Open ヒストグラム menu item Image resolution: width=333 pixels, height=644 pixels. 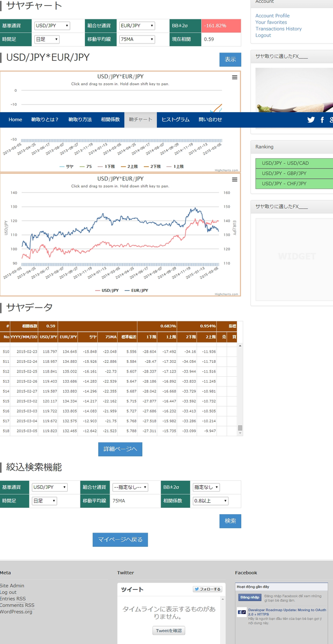point(176,120)
